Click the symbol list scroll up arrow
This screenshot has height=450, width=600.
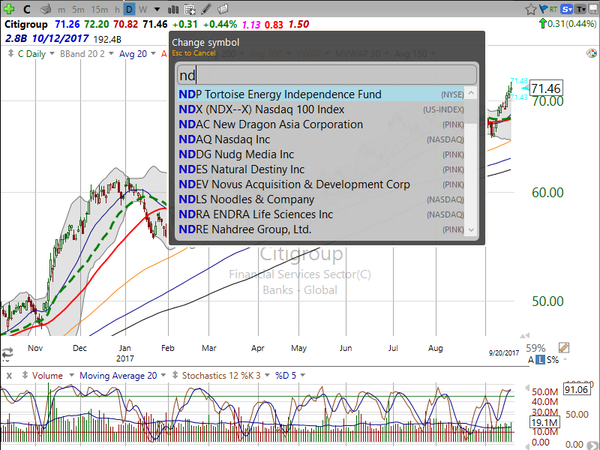click(x=471, y=93)
